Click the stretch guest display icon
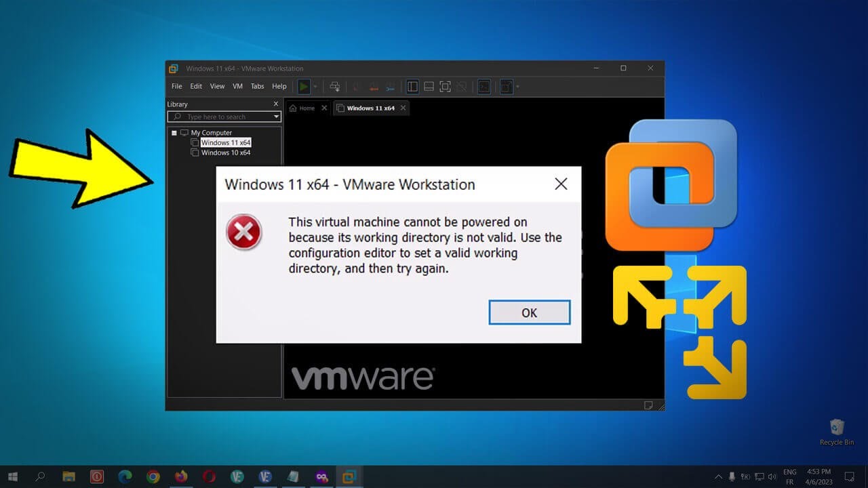 click(x=507, y=87)
